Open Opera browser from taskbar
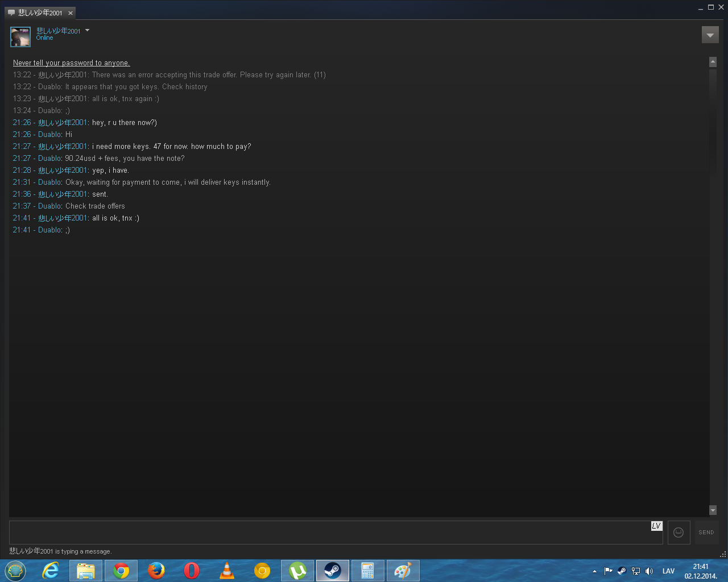Image resolution: width=728 pixels, height=582 pixels. tap(192, 571)
